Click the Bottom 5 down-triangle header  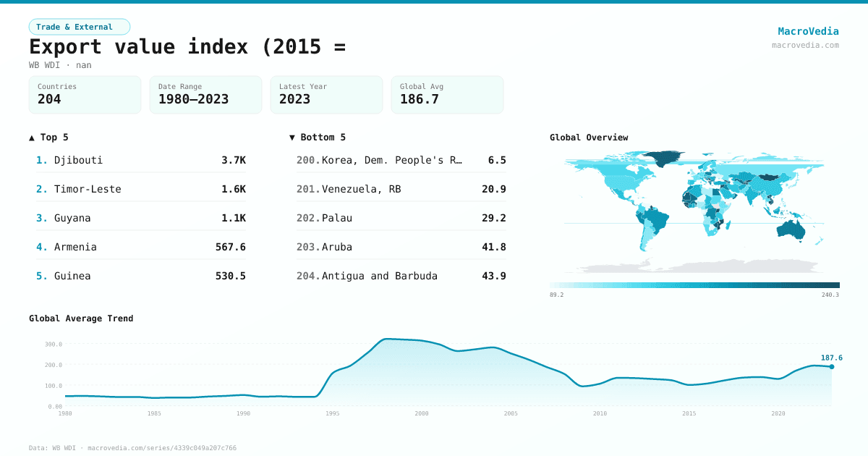point(318,137)
